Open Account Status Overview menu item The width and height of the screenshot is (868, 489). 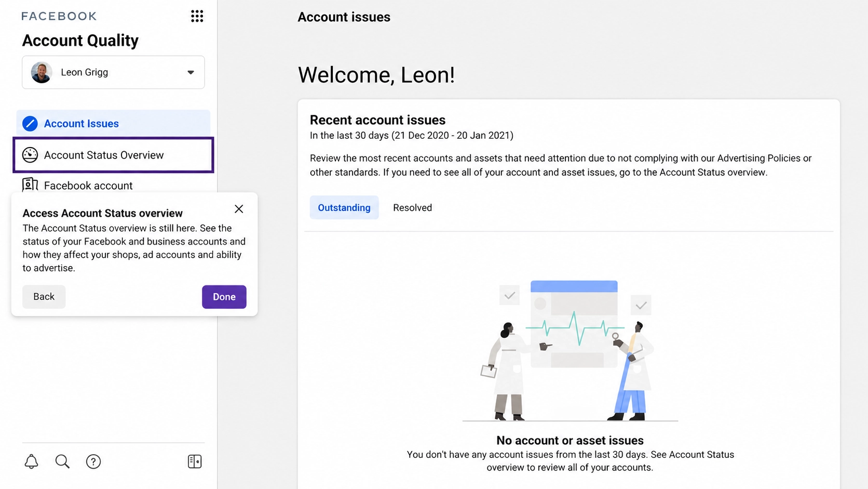tap(113, 155)
